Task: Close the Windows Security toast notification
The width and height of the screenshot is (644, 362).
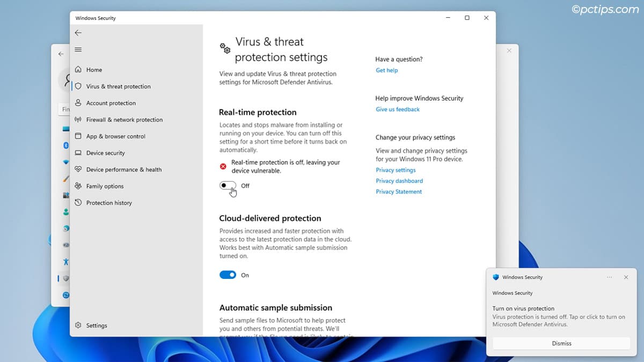Action: [626, 277]
